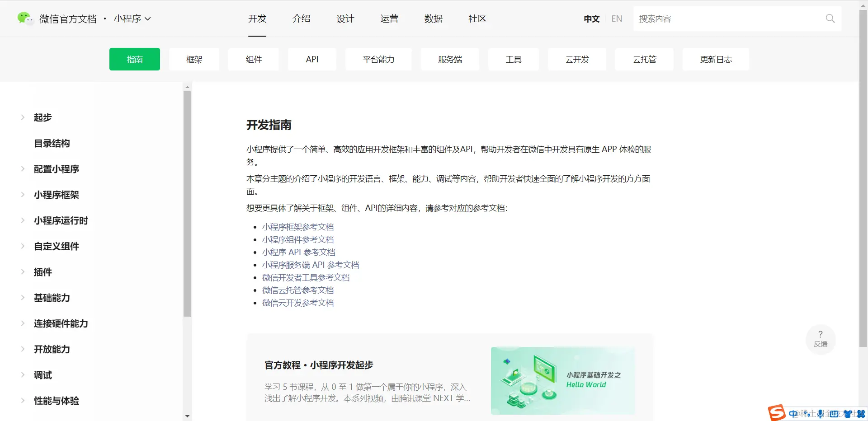Open the 微信云托管参考文档 link

click(x=298, y=290)
